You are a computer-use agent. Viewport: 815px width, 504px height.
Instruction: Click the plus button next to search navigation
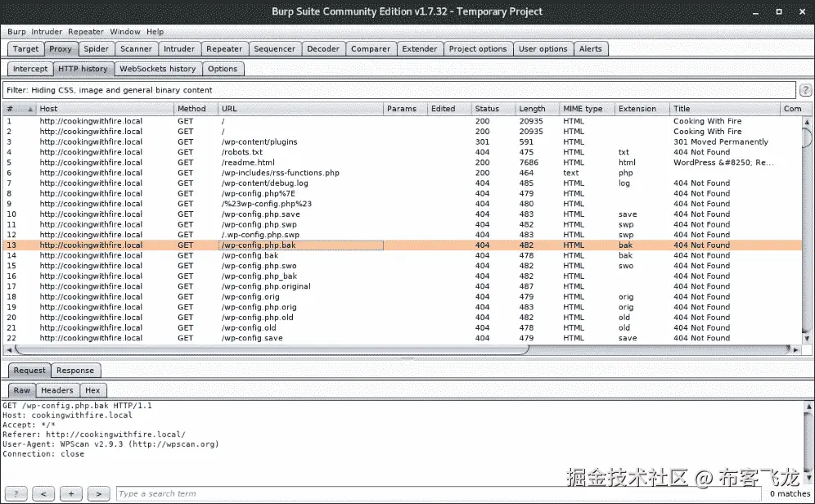[x=70, y=493]
